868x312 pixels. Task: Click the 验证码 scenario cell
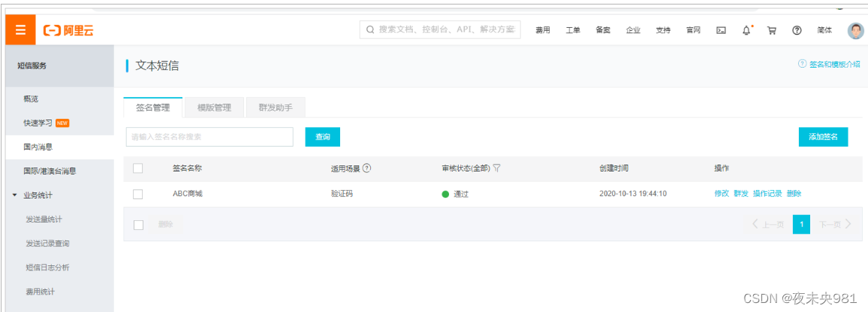342,194
